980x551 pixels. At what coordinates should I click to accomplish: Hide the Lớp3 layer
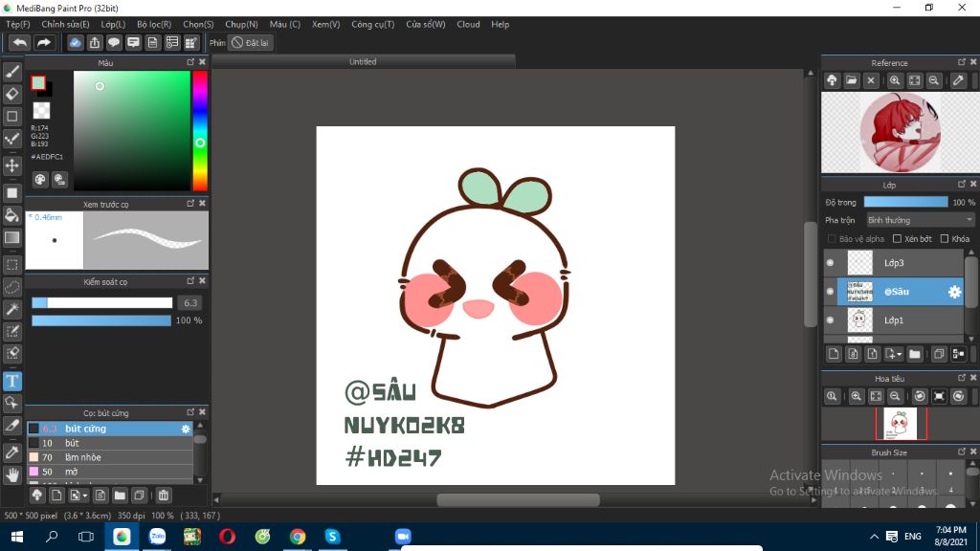coord(830,263)
